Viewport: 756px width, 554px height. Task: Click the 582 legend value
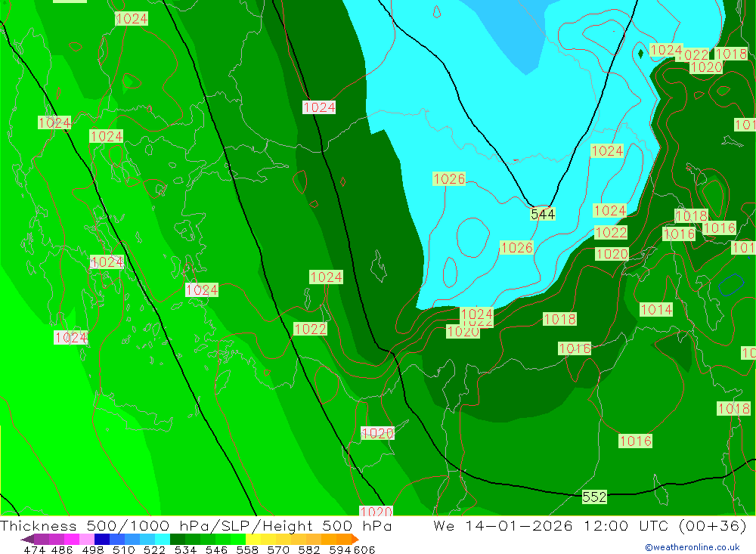(309, 549)
